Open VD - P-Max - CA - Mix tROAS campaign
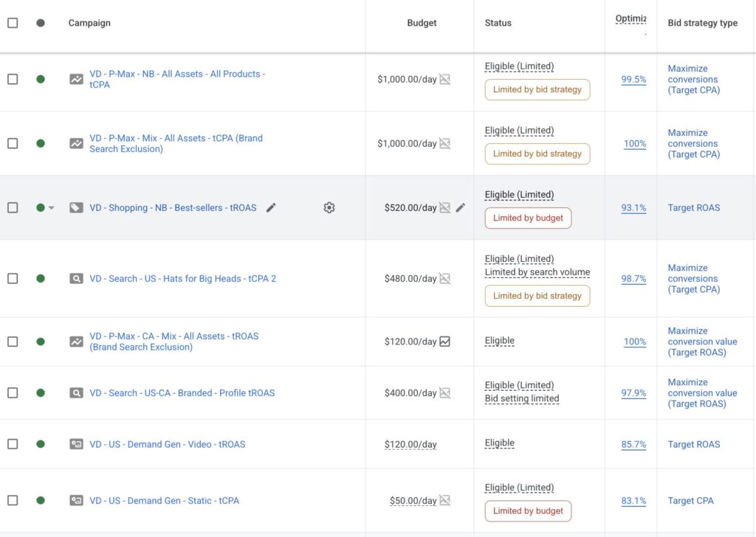The image size is (756, 537). 174,342
